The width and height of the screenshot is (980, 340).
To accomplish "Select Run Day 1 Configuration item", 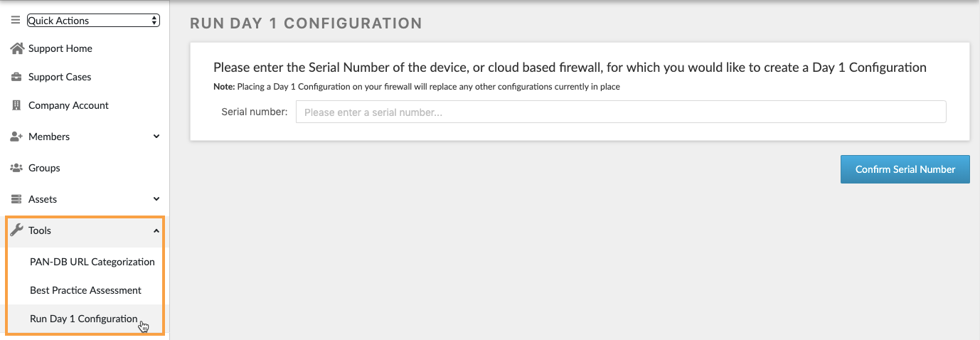I will [x=83, y=319].
